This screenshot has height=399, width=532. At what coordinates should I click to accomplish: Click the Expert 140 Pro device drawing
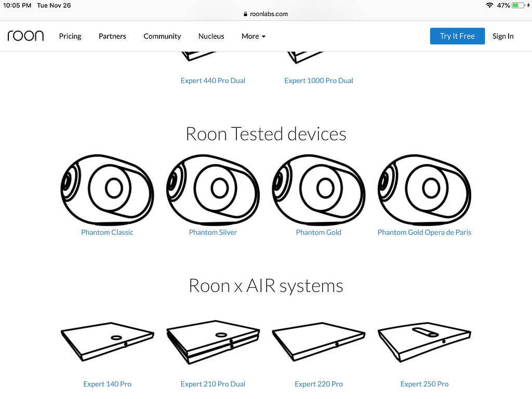[107, 341]
